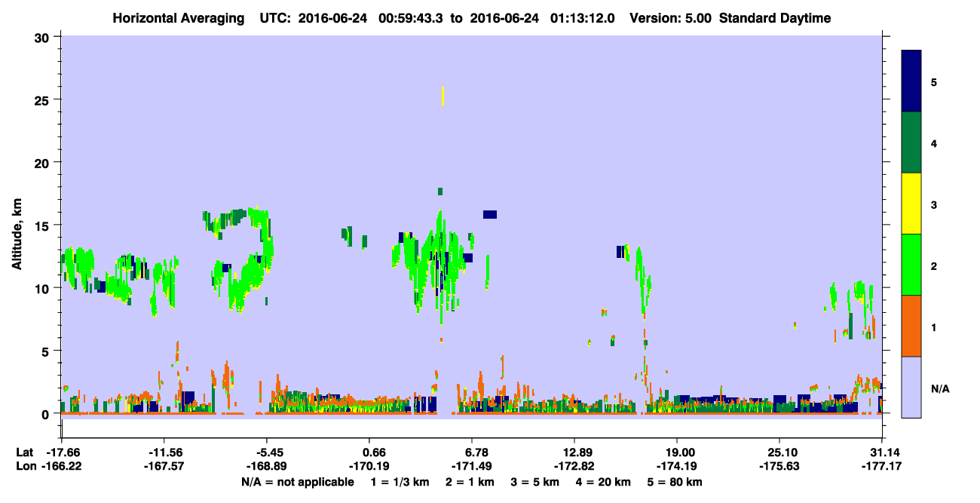This screenshot has width=980, height=503.
Task: Click the longitude value '-172.82'
Action: tap(574, 466)
